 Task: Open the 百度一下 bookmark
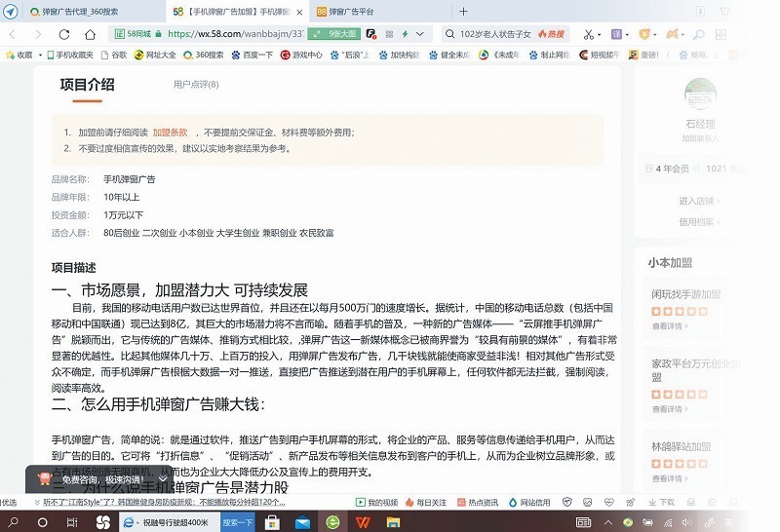pyautogui.click(x=253, y=55)
